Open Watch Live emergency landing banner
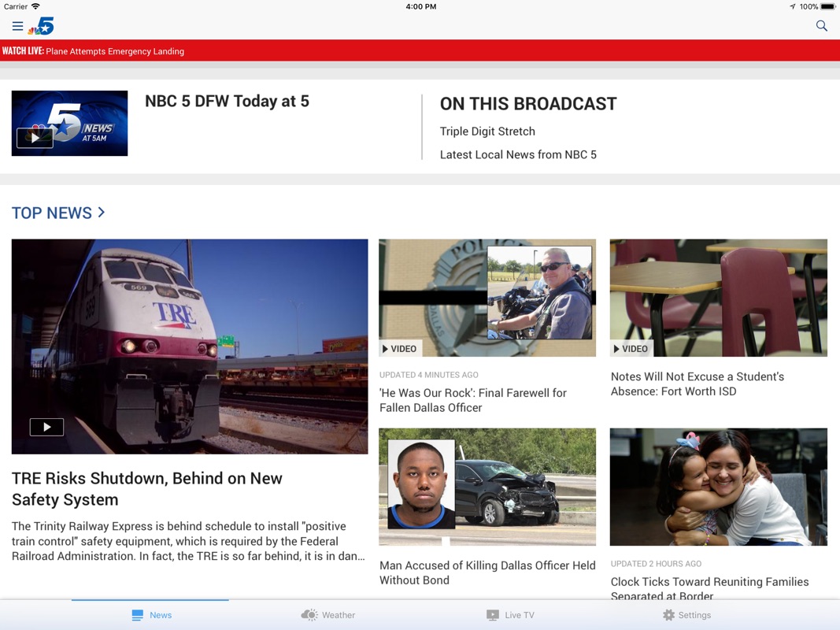The image size is (840, 630). click(x=420, y=51)
